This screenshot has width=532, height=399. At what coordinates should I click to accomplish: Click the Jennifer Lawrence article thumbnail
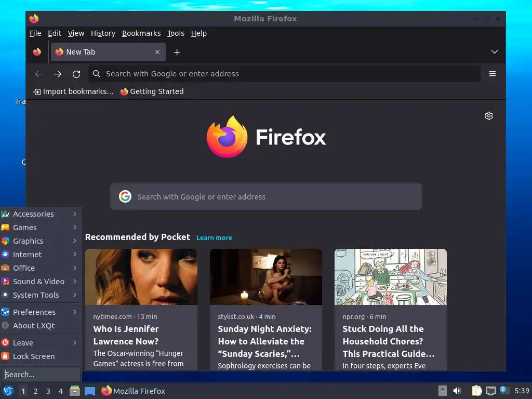[x=141, y=277]
